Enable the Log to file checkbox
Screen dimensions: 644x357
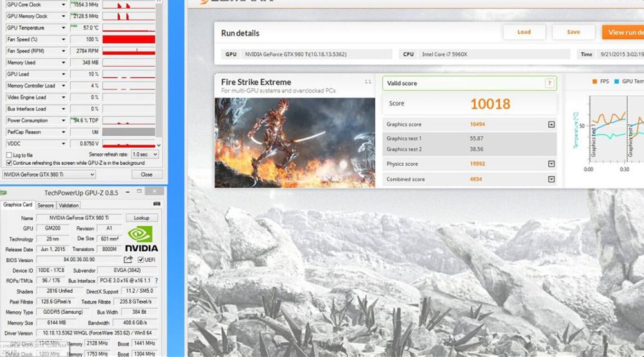pyautogui.click(x=9, y=155)
